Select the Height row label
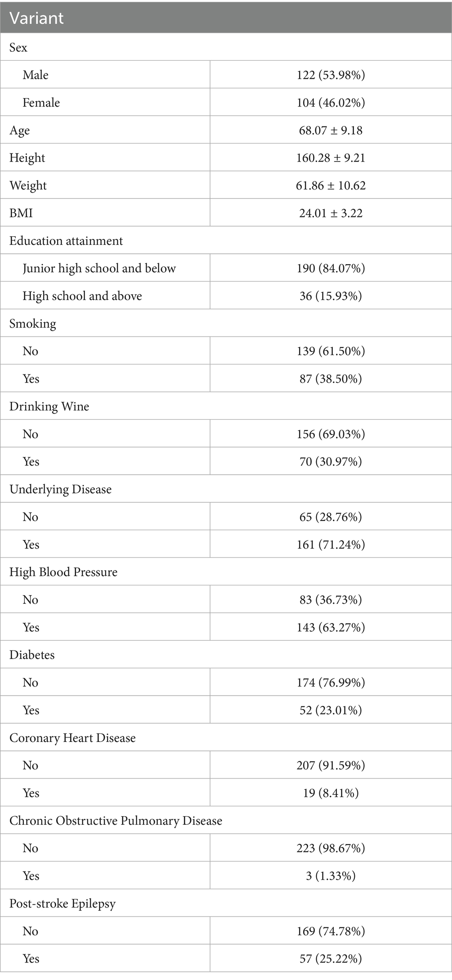 pos(27,157)
